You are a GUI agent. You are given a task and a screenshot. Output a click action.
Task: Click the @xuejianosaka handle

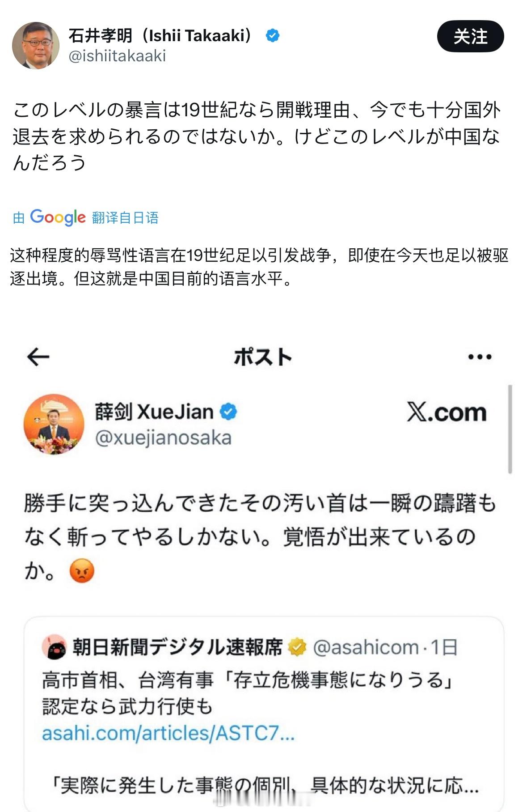(x=163, y=438)
